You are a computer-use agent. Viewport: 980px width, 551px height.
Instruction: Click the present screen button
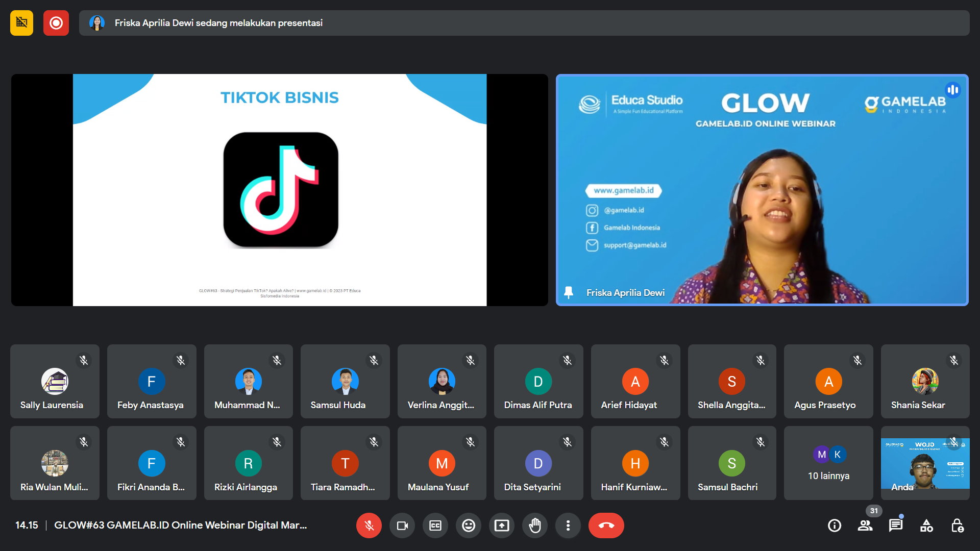click(x=502, y=525)
